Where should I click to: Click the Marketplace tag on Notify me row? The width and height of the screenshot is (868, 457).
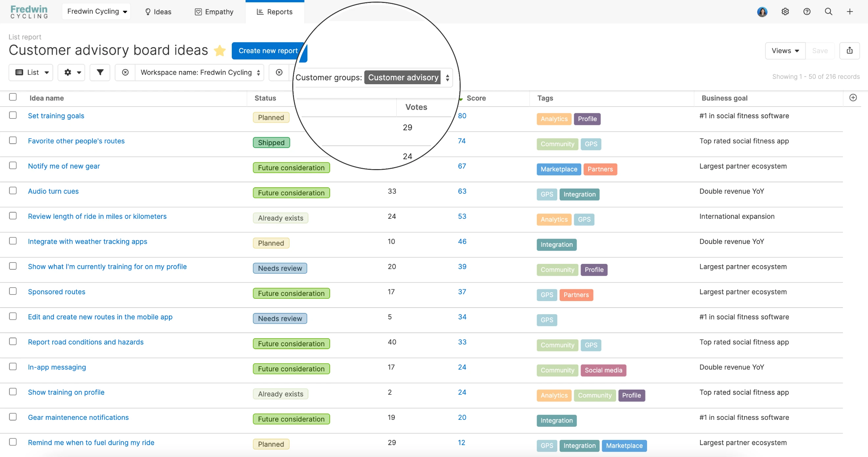(x=558, y=169)
